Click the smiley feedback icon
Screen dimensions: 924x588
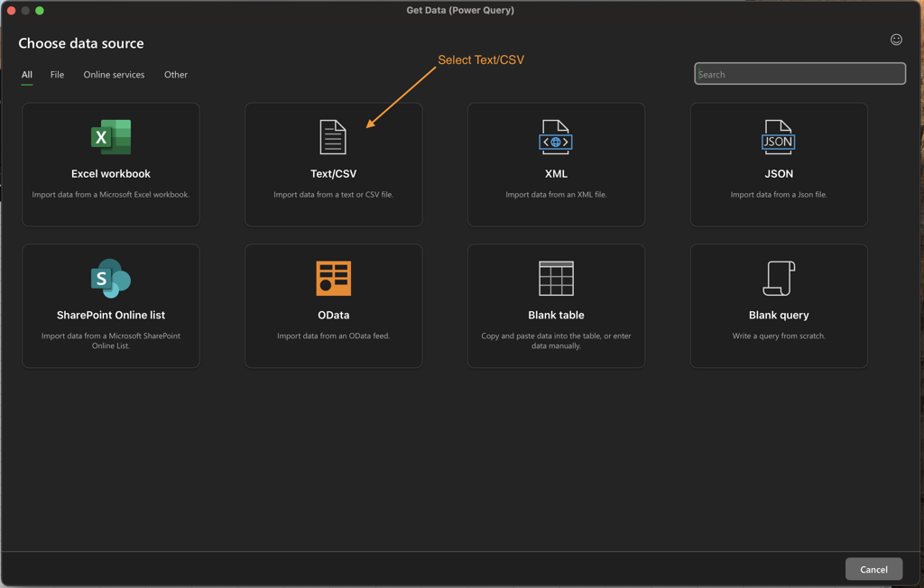point(896,39)
